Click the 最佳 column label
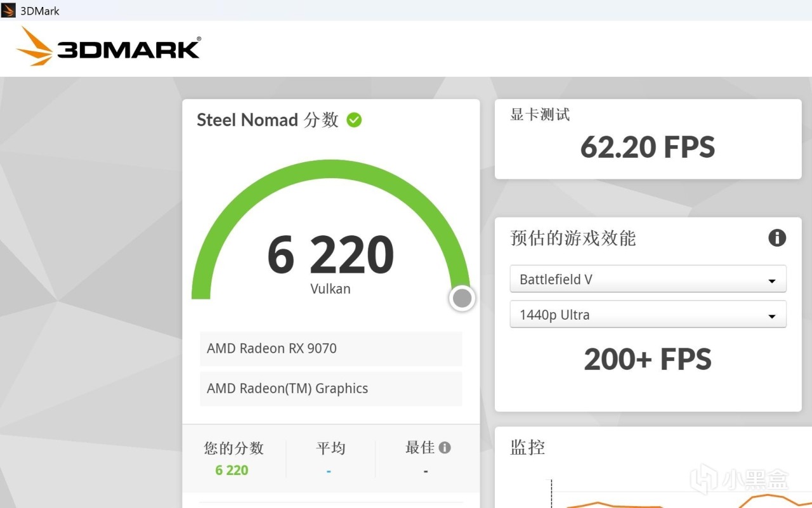 pyautogui.click(x=420, y=448)
